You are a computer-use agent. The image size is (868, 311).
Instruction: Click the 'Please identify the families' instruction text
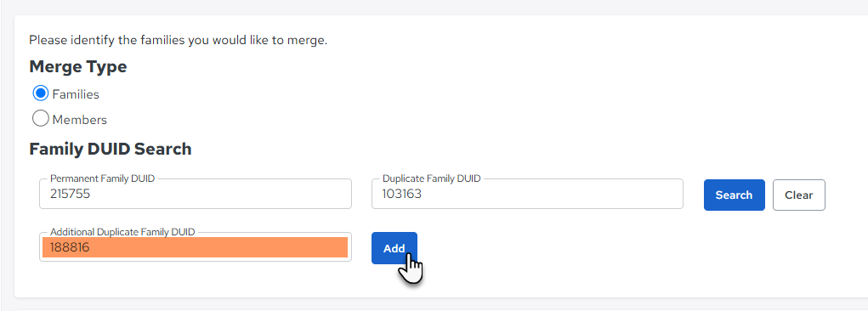point(179,41)
